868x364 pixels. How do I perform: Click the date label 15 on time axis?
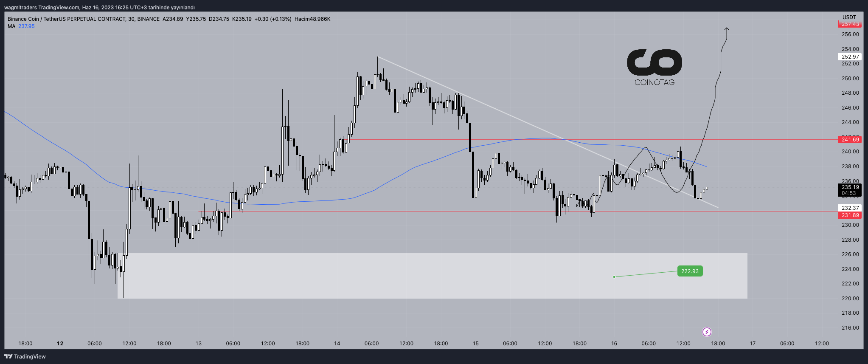[x=475, y=344]
